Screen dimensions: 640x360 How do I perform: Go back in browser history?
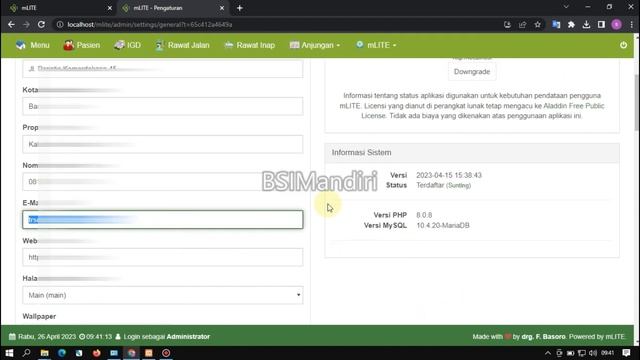point(11,24)
